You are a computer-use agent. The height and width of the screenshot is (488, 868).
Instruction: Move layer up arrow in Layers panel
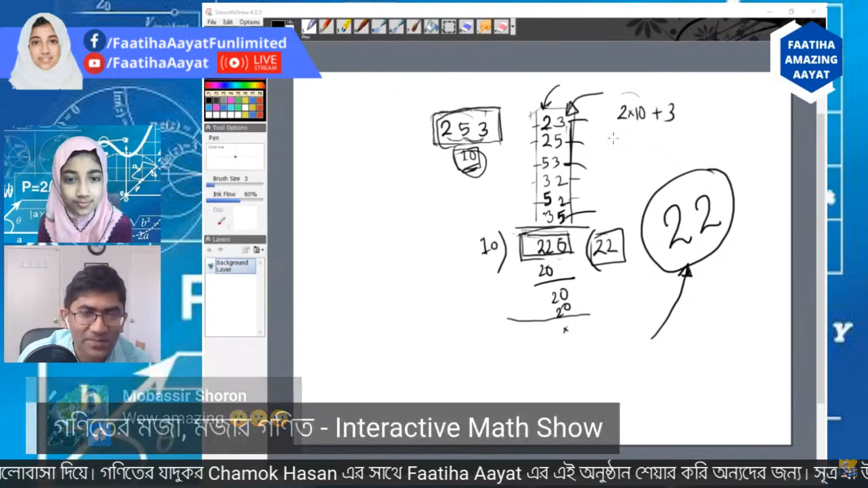tap(209, 250)
